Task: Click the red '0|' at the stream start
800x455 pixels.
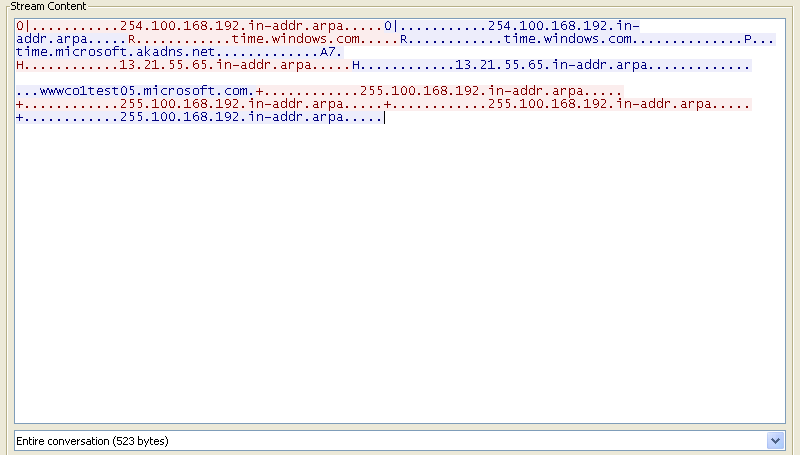Action: (x=24, y=26)
